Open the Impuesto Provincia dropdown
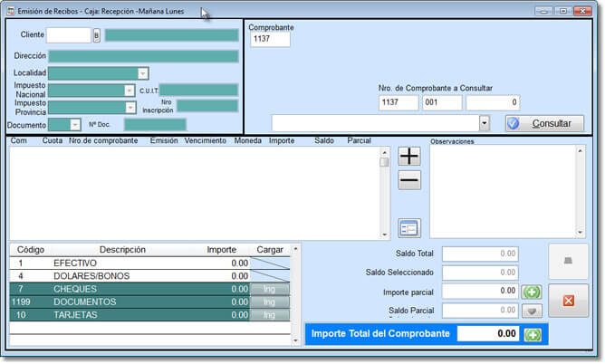This screenshot has width=605, height=364. (130, 107)
